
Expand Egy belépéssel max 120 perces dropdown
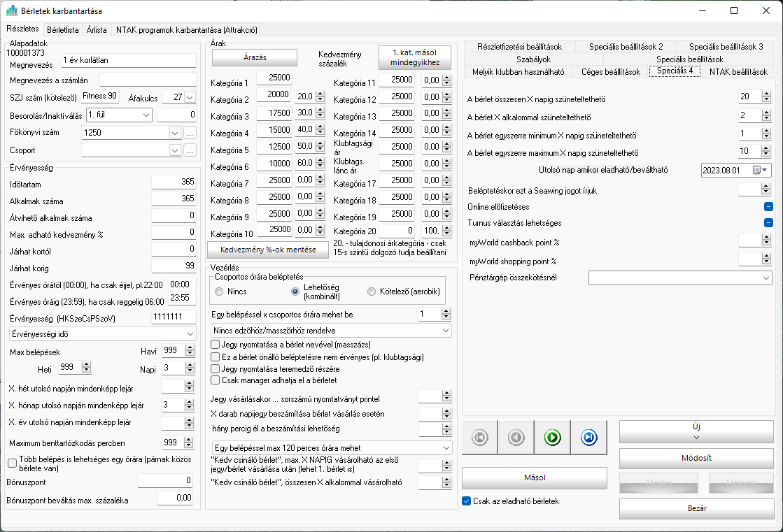coord(446,448)
